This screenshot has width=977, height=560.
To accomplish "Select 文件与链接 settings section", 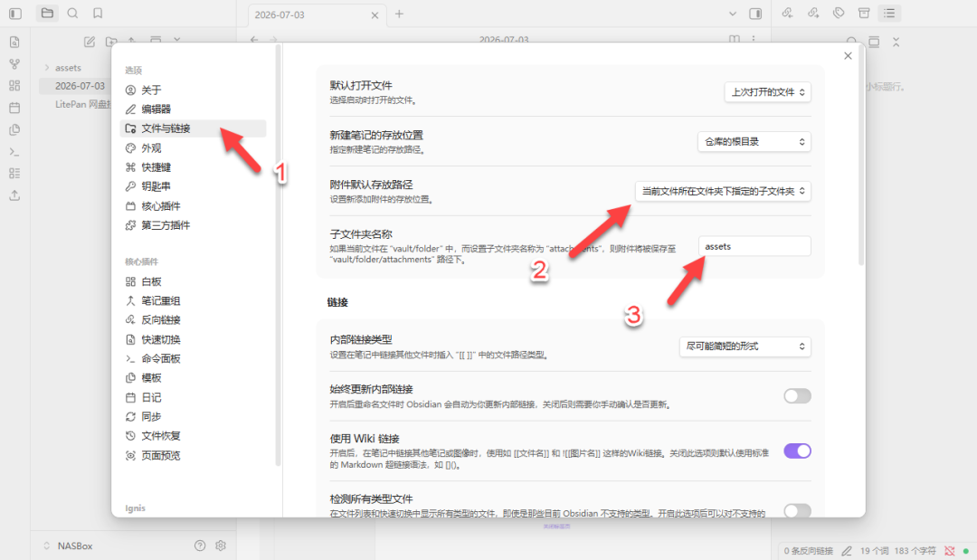I will (194, 128).
